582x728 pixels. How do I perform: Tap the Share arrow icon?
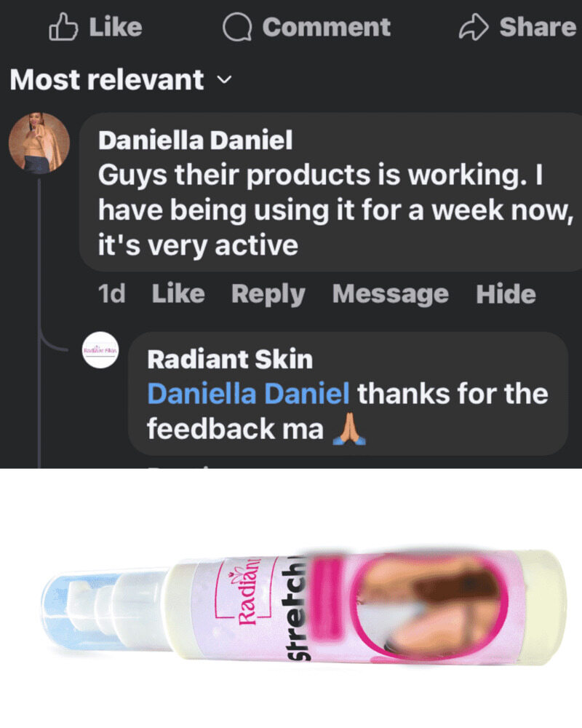click(474, 27)
